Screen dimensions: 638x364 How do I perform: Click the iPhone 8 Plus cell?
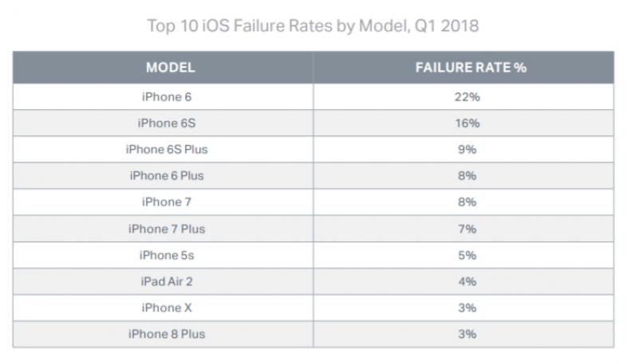pyautogui.click(x=167, y=335)
